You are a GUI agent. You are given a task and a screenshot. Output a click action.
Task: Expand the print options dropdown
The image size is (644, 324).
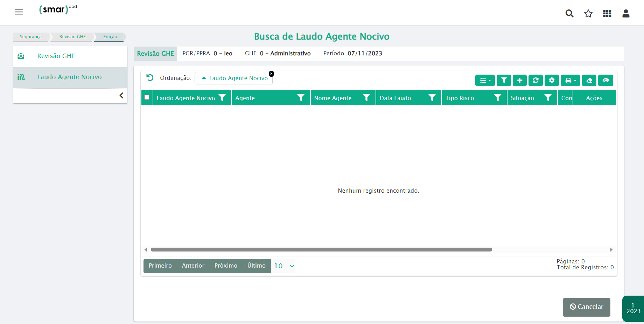point(570,81)
